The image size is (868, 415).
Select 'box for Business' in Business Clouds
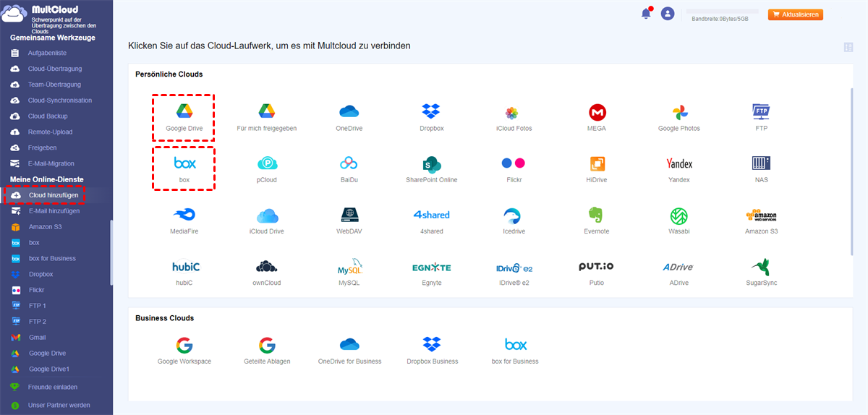(x=515, y=344)
